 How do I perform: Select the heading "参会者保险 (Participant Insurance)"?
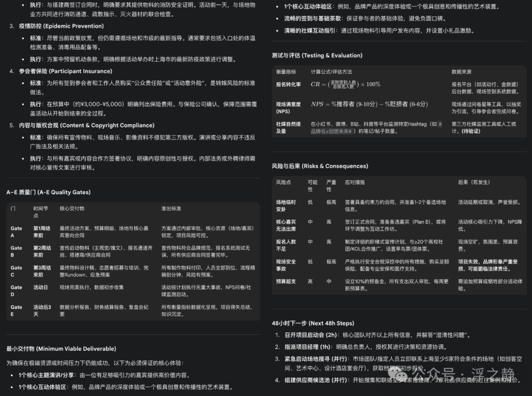pyautogui.click(x=66, y=71)
